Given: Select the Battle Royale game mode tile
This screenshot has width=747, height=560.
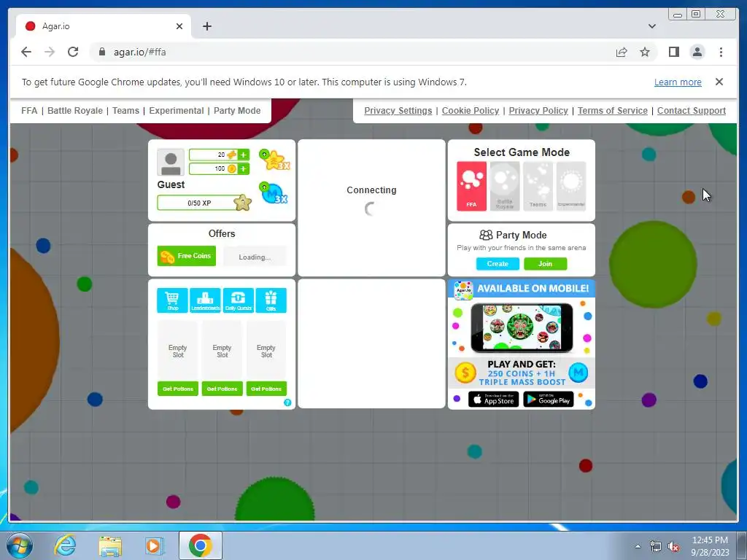Looking at the screenshot, I should (x=505, y=186).
